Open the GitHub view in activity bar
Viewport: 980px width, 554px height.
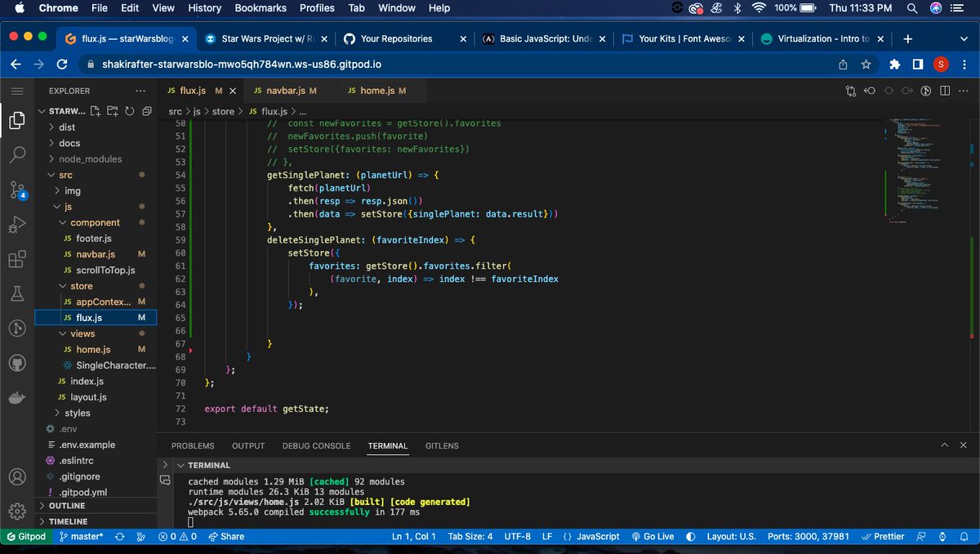[17, 364]
